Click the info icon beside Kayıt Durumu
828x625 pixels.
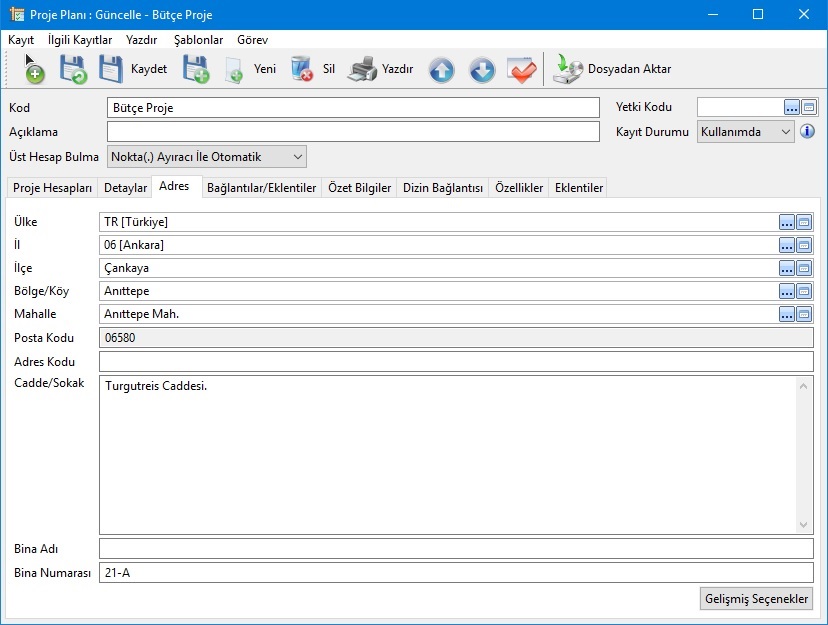click(x=807, y=132)
